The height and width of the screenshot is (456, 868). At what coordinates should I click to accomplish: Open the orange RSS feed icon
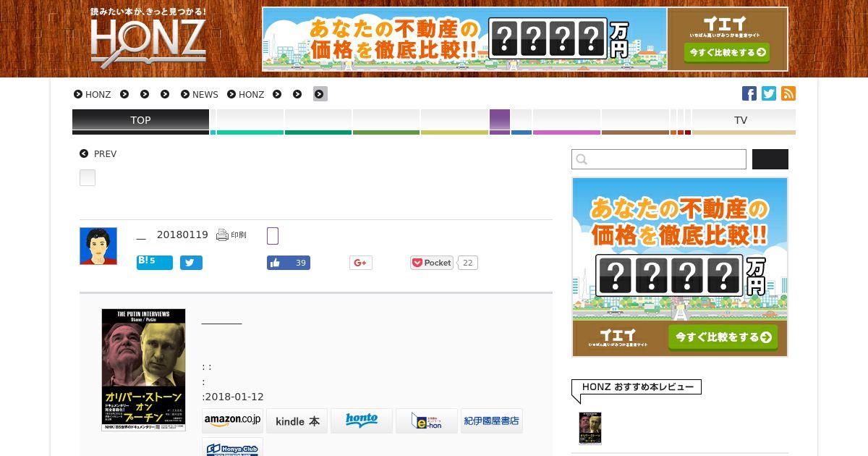pos(788,93)
